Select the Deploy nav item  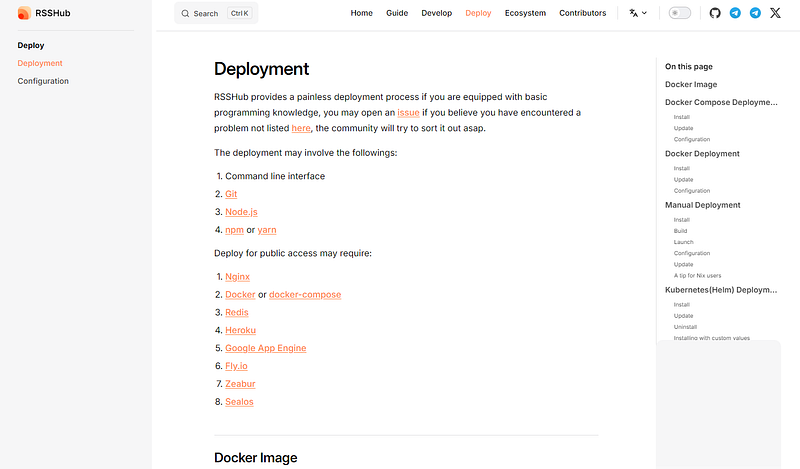pyautogui.click(x=478, y=13)
